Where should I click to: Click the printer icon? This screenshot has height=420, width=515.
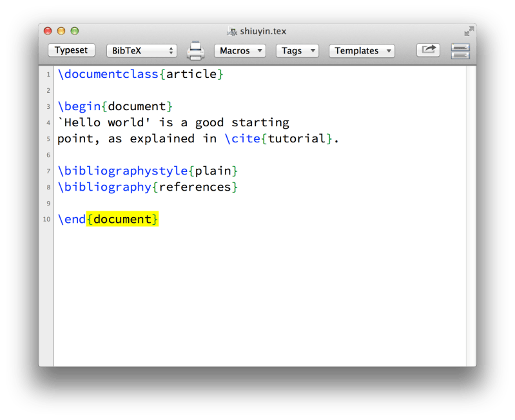(195, 51)
